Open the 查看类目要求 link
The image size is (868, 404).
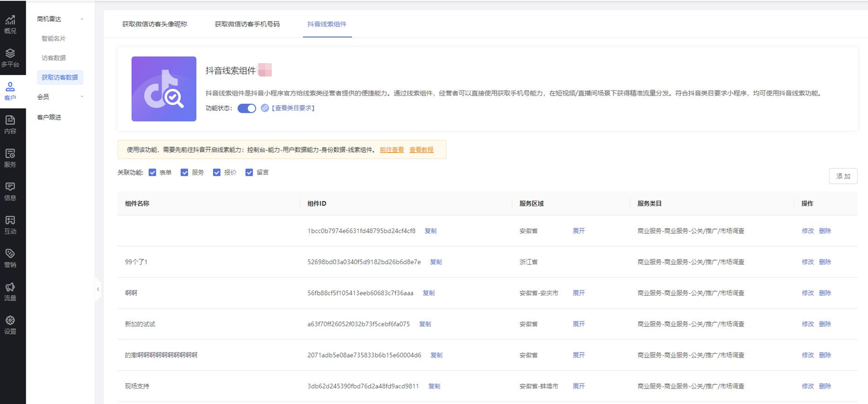click(293, 108)
